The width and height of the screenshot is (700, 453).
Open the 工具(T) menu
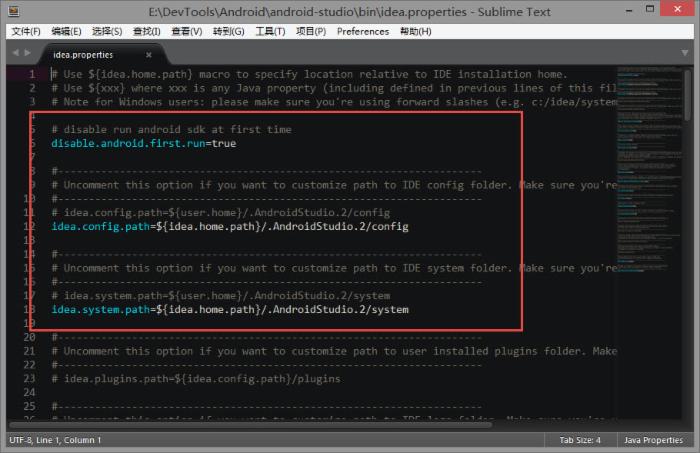(270, 31)
